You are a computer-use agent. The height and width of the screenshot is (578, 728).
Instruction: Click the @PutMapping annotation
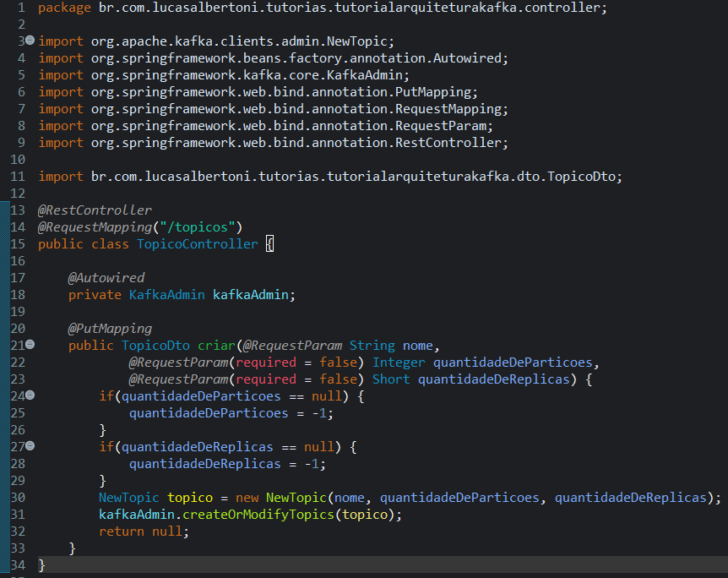coord(110,328)
